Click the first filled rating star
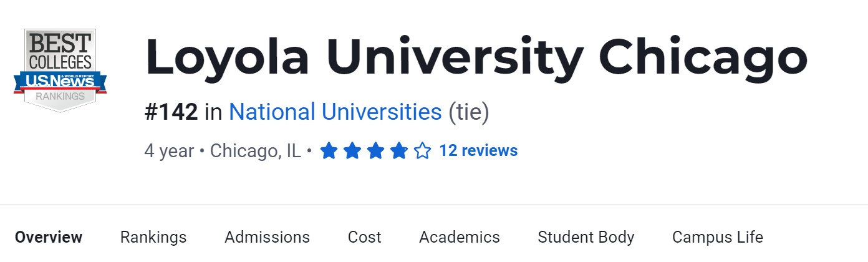868x262 pixels. [x=329, y=151]
